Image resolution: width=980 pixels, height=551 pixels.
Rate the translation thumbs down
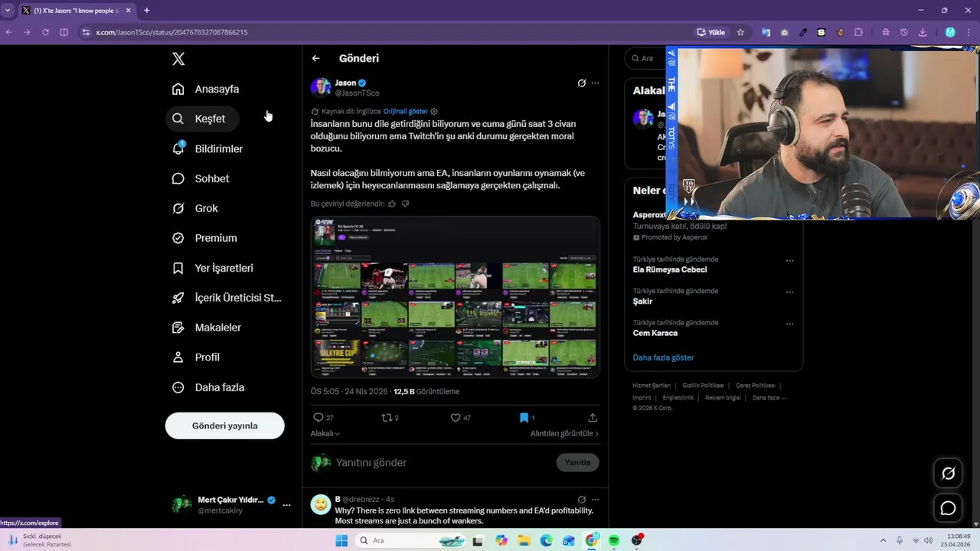pyautogui.click(x=406, y=204)
